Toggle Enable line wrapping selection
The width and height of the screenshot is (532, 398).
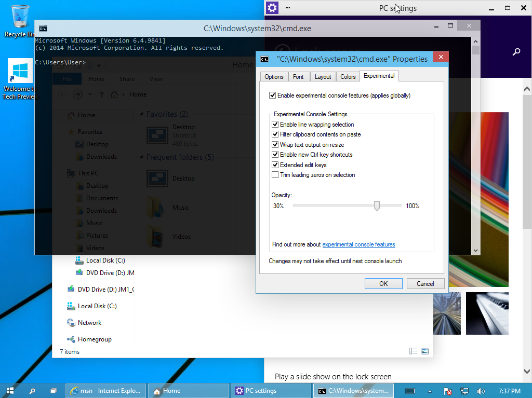pyautogui.click(x=275, y=125)
